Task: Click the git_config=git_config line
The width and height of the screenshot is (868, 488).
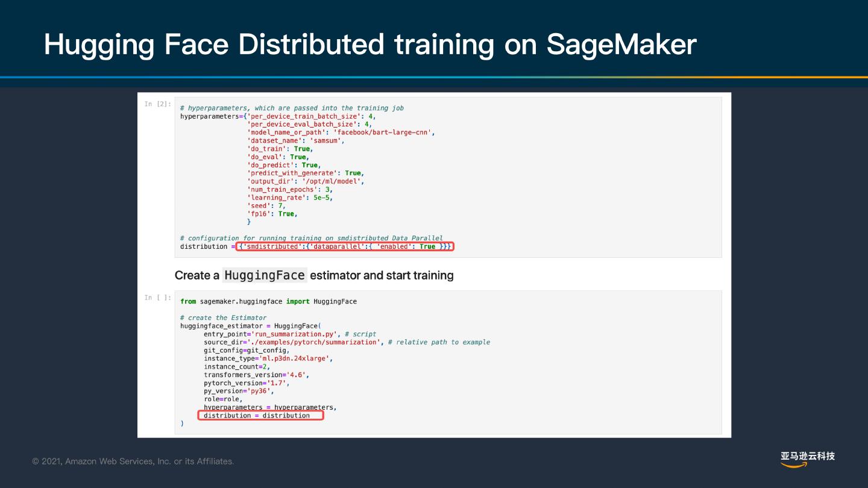Action: tap(247, 350)
